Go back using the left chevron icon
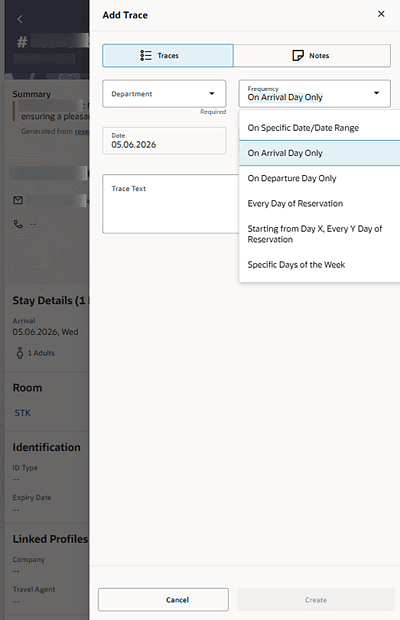This screenshot has width=400, height=620. point(20,19)
